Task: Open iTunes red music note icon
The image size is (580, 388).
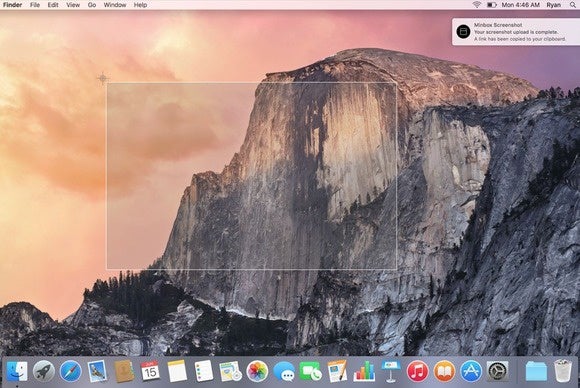Action: pyautogui.click(x=417, y=371)
